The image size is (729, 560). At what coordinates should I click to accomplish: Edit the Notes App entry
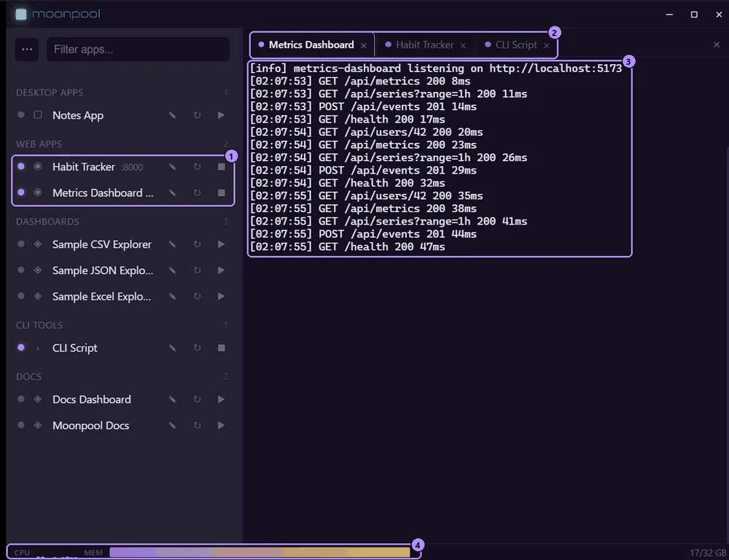[173, 115]
